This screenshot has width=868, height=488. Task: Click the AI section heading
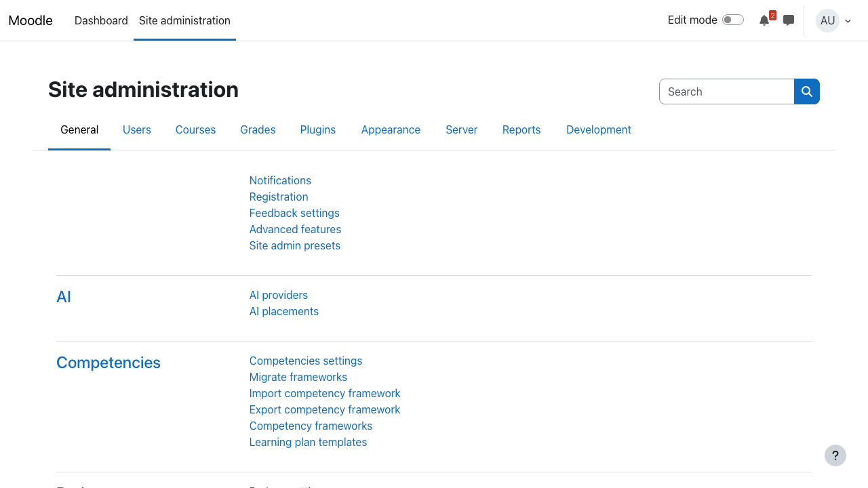tap(64, 297)
